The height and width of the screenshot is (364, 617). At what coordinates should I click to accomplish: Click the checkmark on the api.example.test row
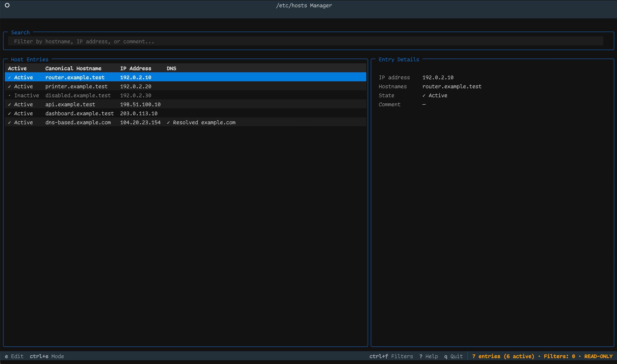[9, 104]
